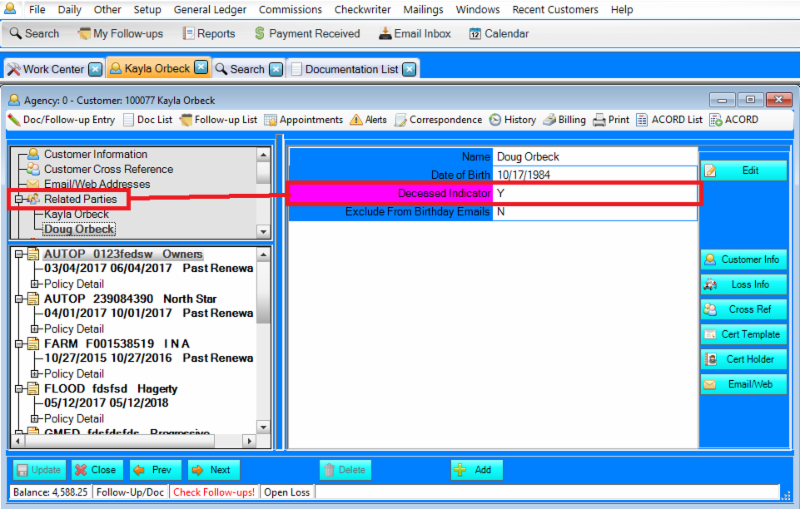Open the Billing toolbar item
Viewport: 800px width, 509px height.
pyautogui.click(x=564, y=120)
